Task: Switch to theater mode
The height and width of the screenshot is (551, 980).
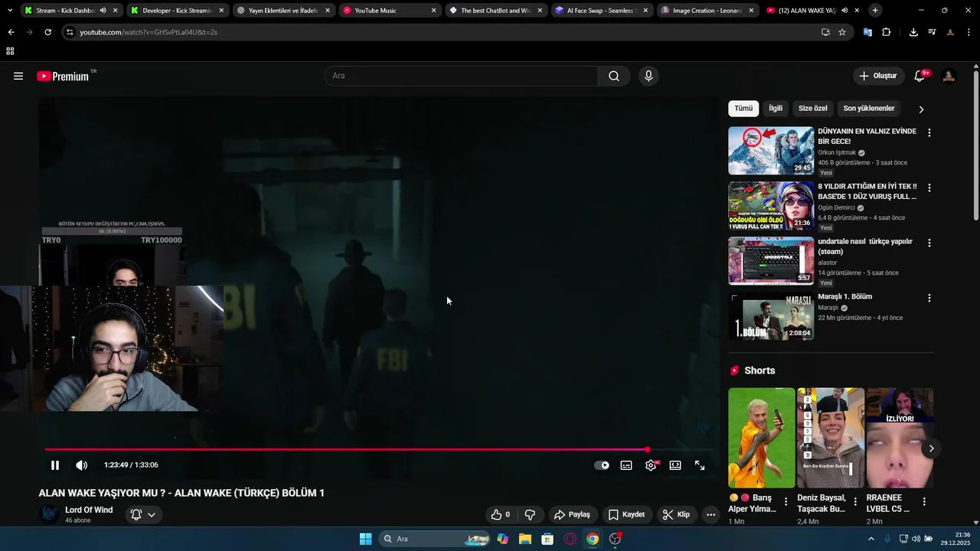Action: pos(675,465)
